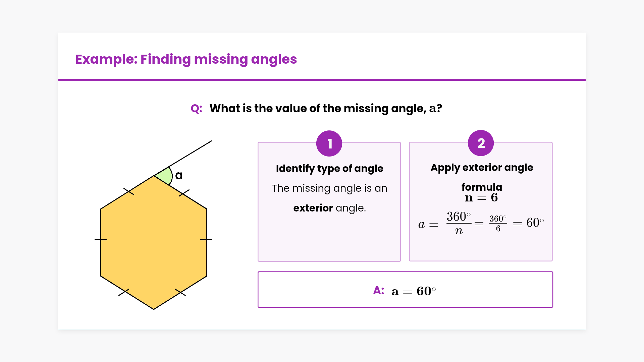The height and width of the screenshot is (362, 644).
Task: Click the purple divider line under title
Action: [x=322, y=80]
